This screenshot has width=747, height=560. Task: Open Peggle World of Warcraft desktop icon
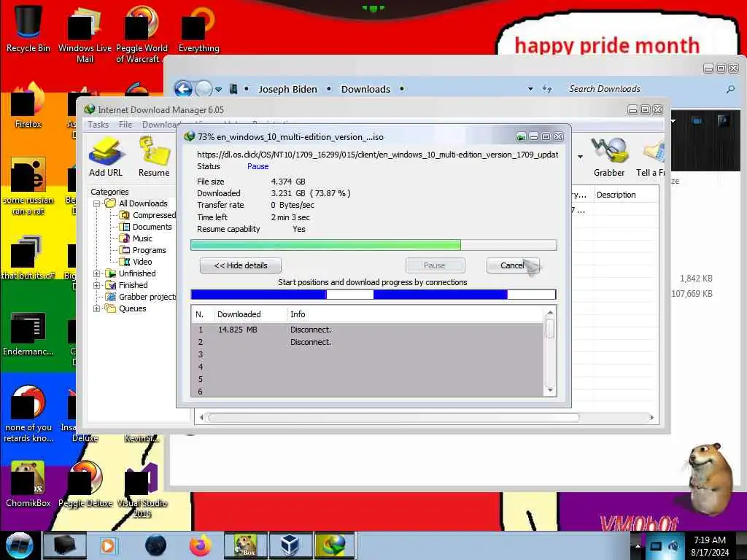[141, 34]
